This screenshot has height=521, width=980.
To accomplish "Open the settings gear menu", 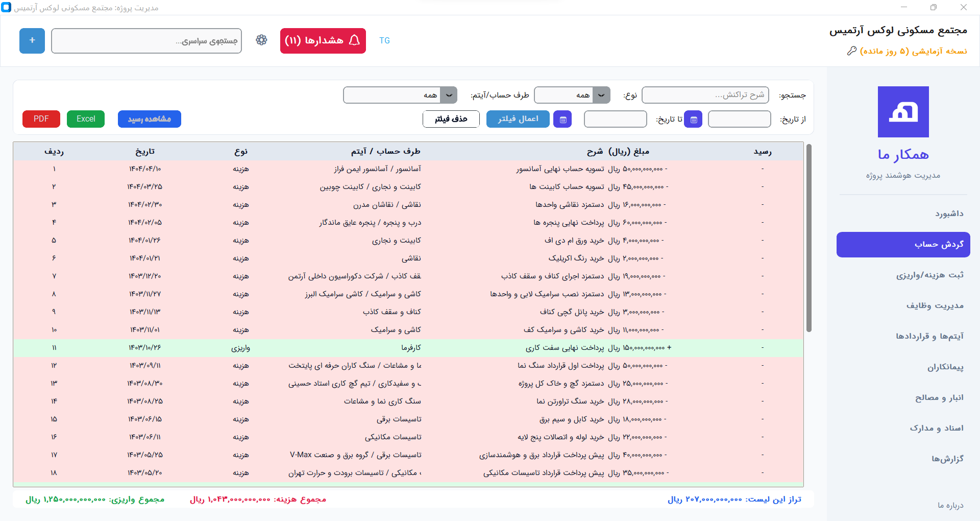I will tap(261, 40).
